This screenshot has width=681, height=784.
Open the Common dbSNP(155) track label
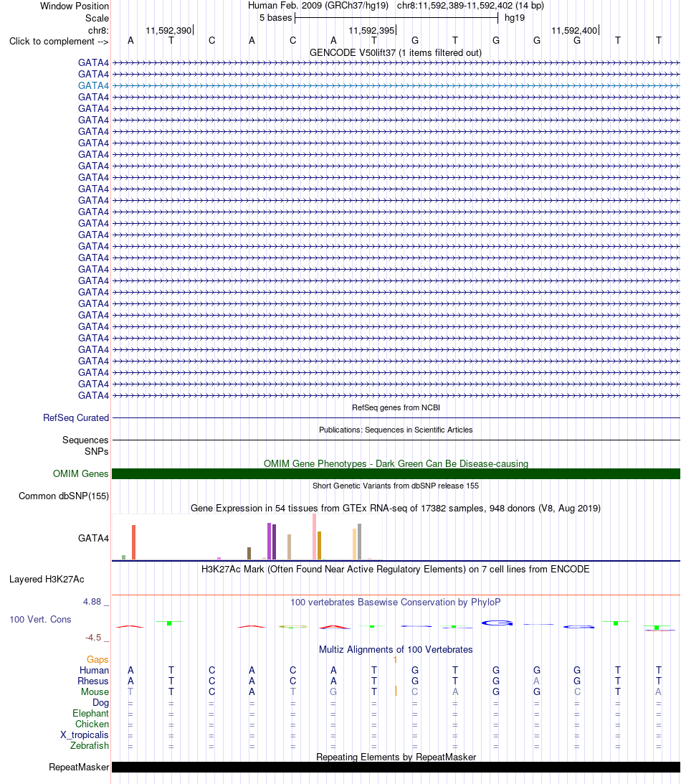pyautogui.click(x=64, y=496)
